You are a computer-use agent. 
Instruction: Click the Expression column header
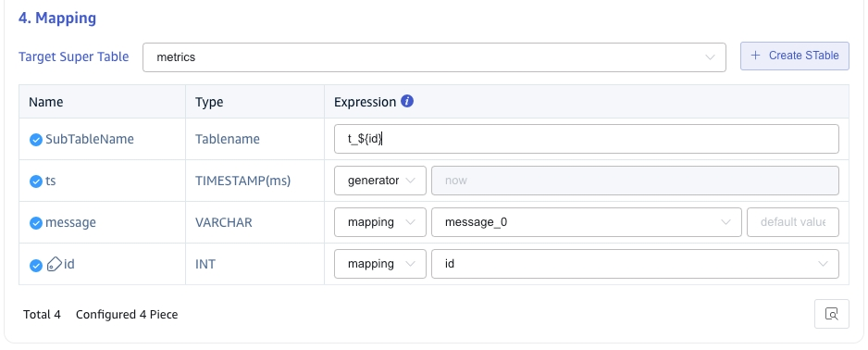point(365,102)
